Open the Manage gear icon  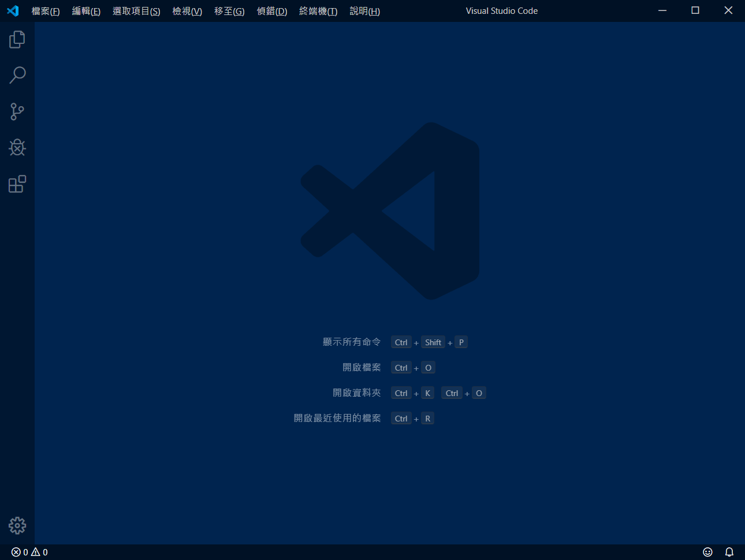17,525
